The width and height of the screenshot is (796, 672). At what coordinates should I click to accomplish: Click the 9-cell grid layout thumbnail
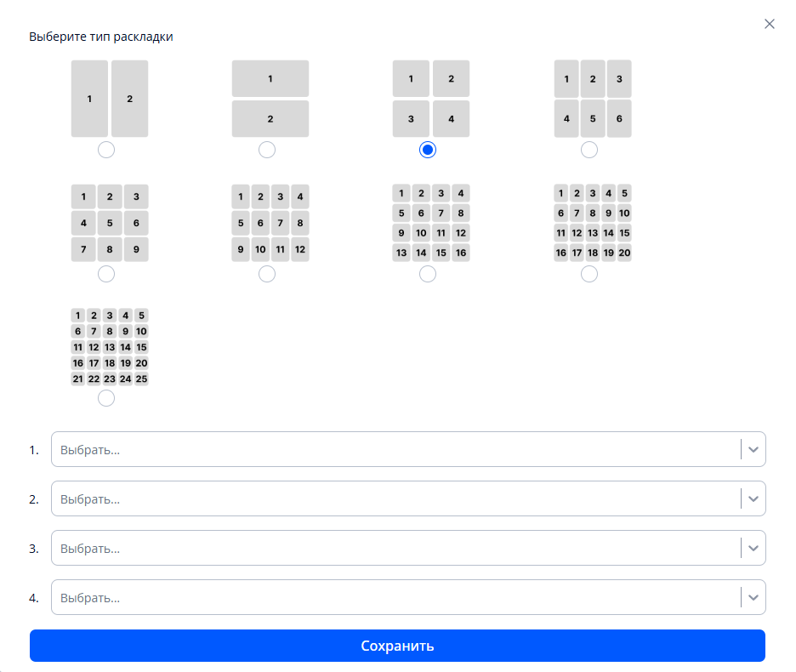110,223
